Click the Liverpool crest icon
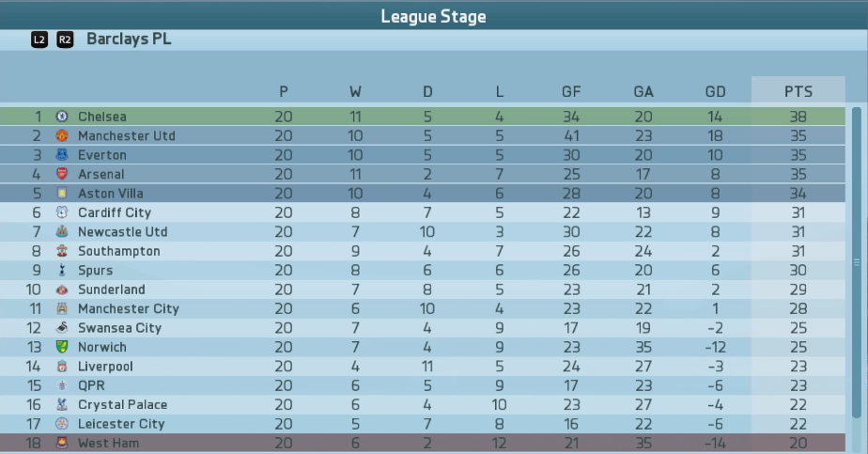 tap(61, 366)
